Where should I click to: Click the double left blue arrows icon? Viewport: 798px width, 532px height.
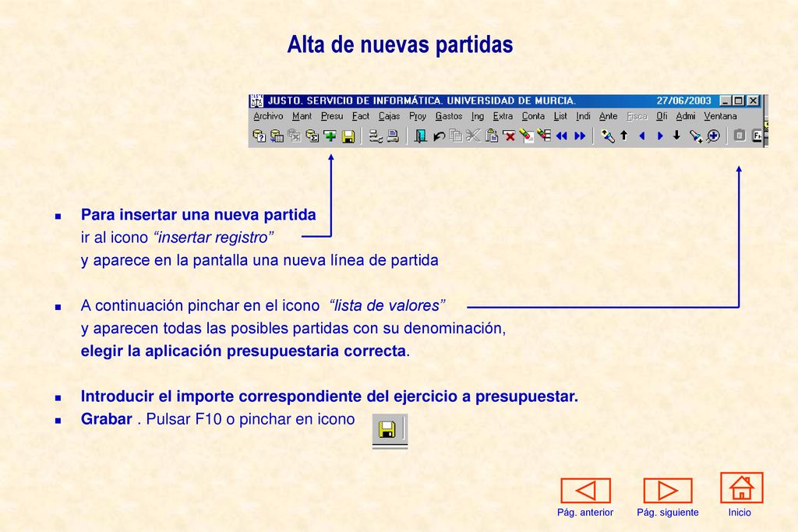pyautogui.click(x=562, y=136)
